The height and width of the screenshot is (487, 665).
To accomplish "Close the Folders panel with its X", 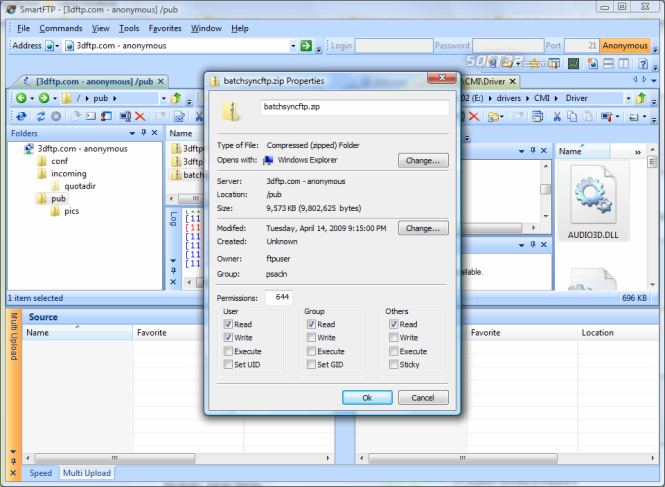I will [154, 133].
